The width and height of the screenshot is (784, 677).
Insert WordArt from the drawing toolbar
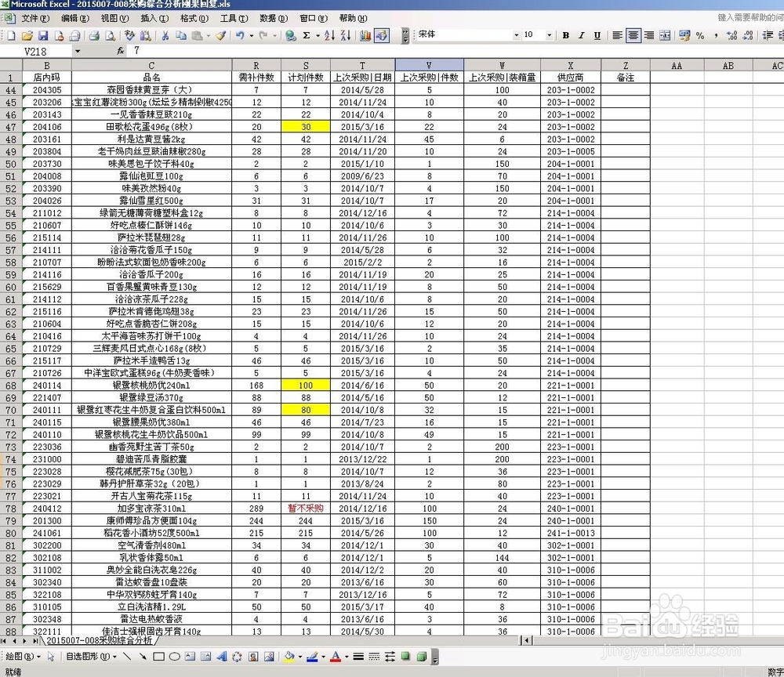pos(222,657)
